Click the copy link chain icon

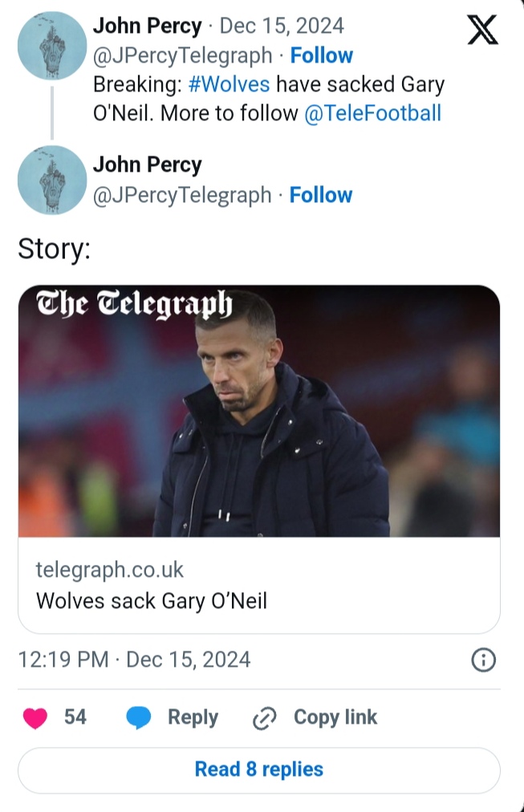pos(264,718)
